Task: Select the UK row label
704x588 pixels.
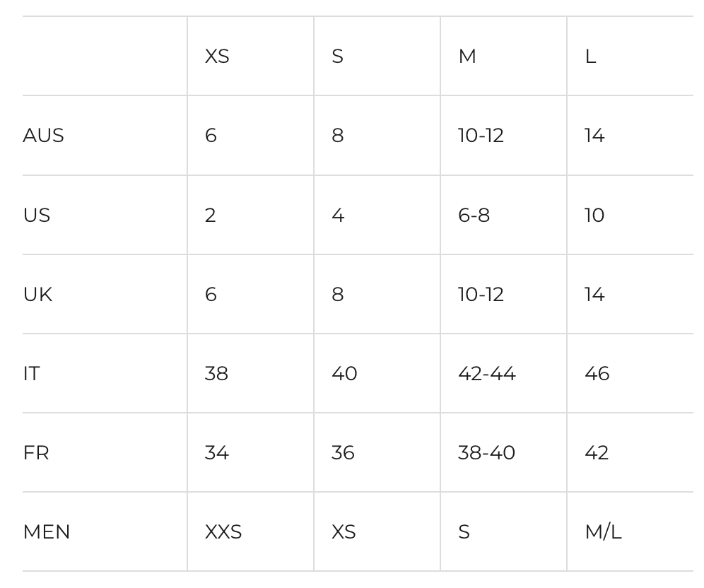Action: tap(37, 294)
